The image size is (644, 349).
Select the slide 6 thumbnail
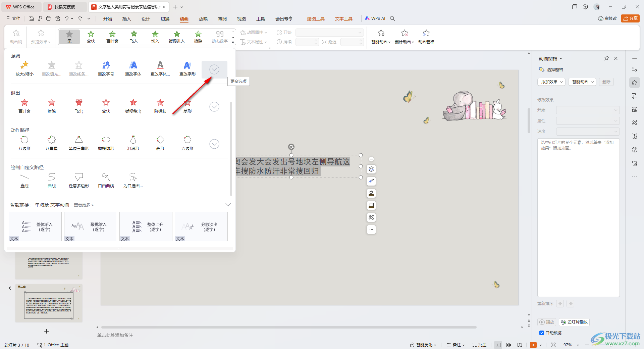pos(49,304)
